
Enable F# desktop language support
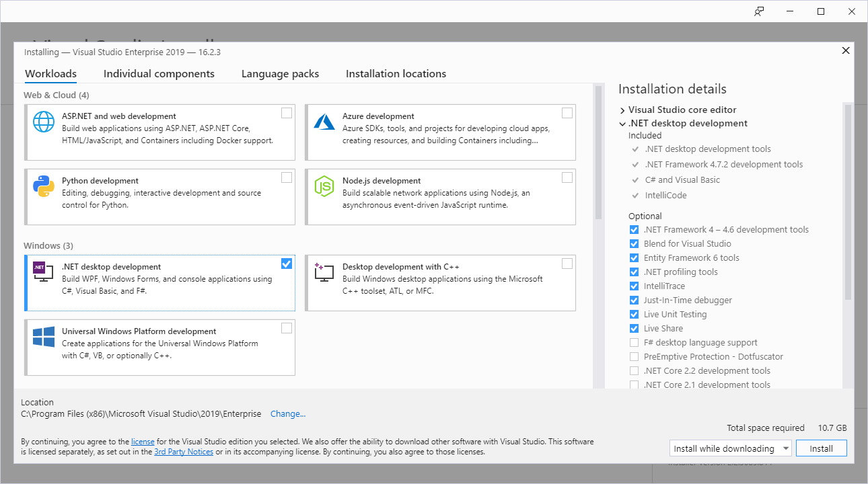(x=634, y=343)
